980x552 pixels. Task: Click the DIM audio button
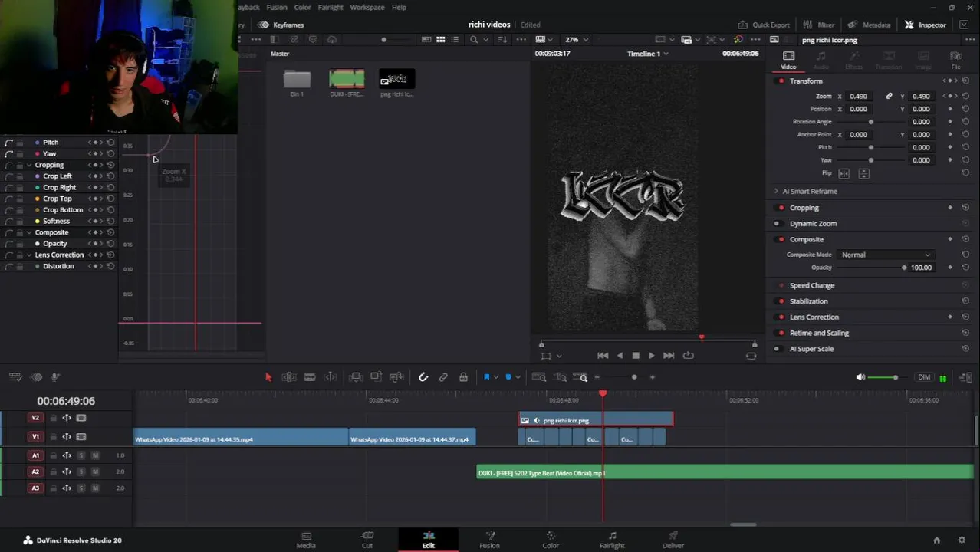pos(924,377)
